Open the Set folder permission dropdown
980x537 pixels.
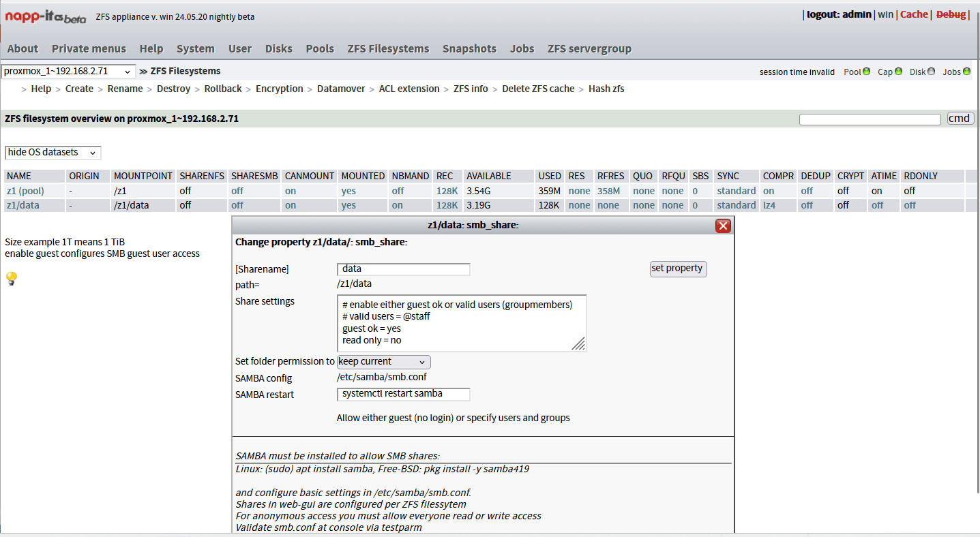tap(383, 361)
